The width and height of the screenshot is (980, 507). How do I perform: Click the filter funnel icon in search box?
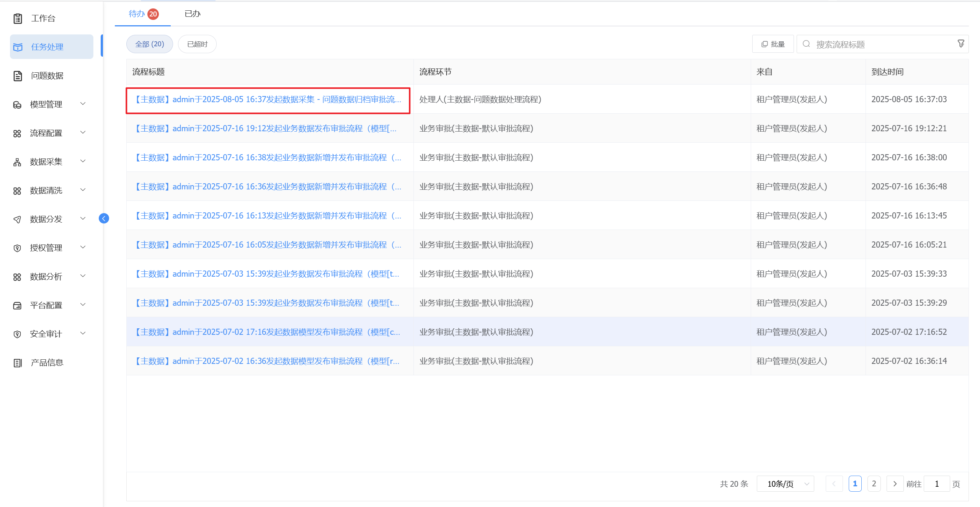(x=961, y=44)
